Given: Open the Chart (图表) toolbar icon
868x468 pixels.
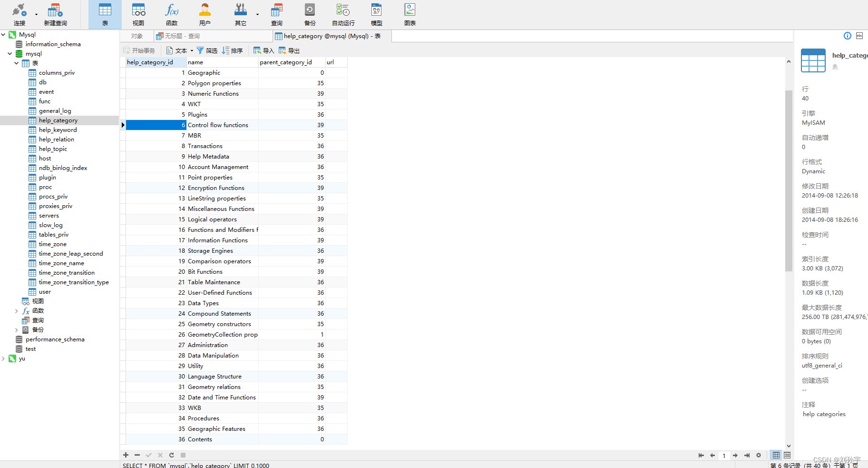Looking at the screenshot, I should tap(410, 14).
